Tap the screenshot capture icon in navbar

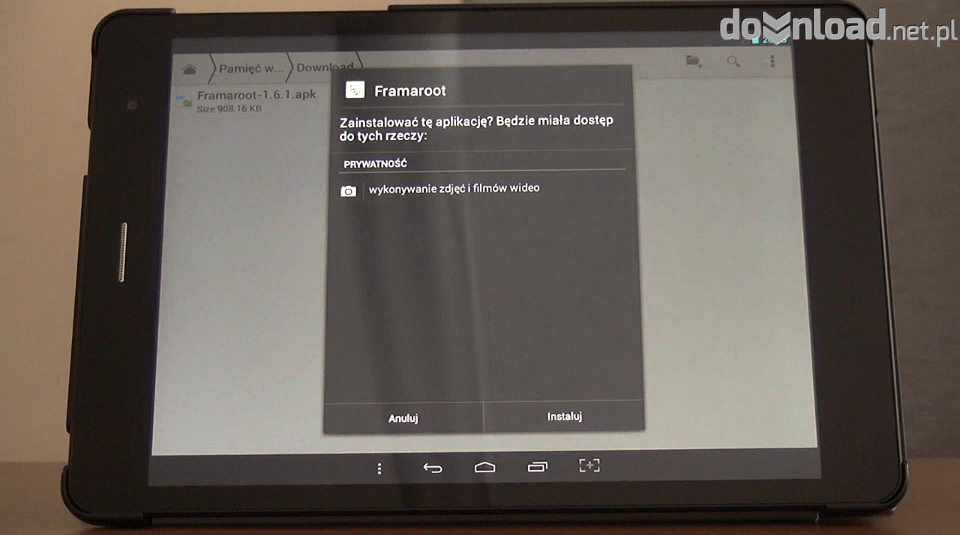point(589,465)
